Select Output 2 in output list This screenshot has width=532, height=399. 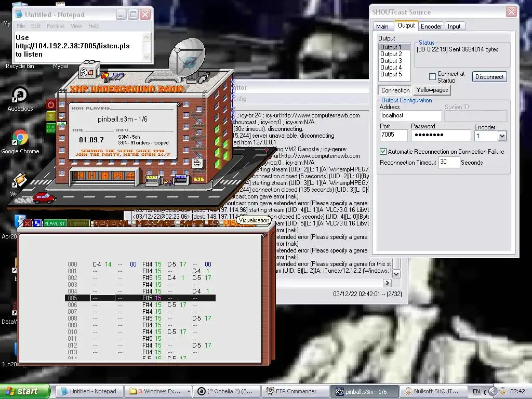coord(391,54)
